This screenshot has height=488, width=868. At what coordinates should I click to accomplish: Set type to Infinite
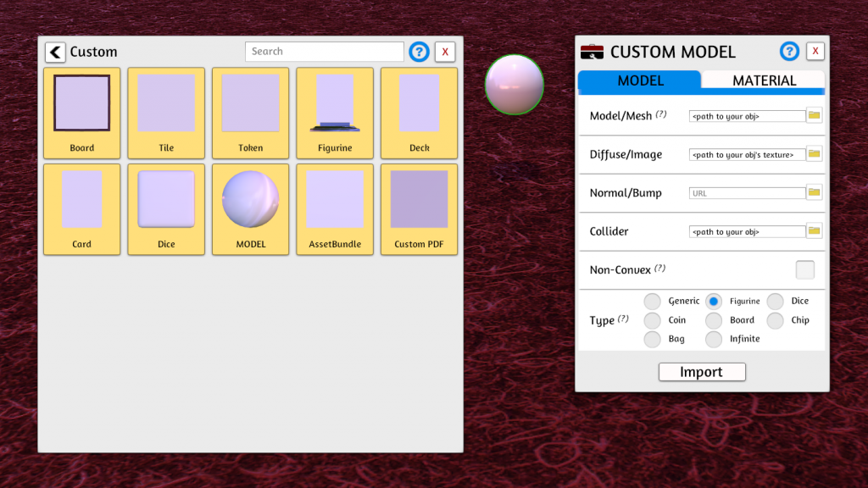point(714,339)
